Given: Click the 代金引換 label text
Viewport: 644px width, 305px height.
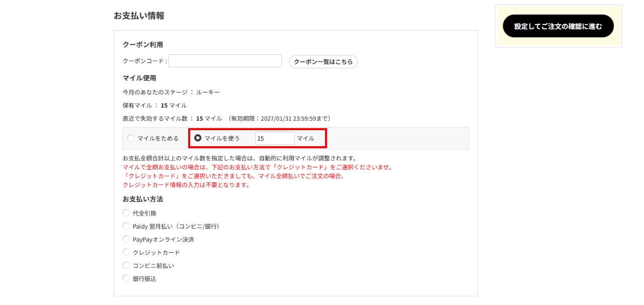Looking at the screenshot, I should coord(144,213).
